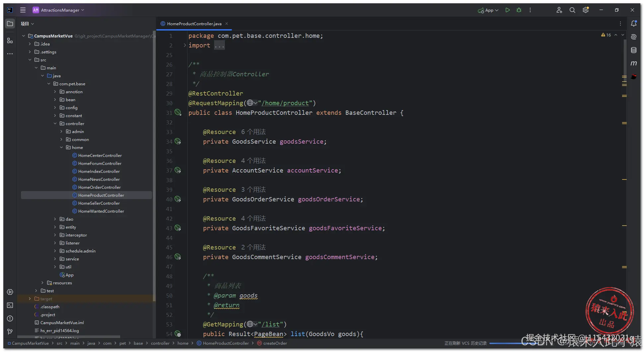Open the Notifications bell
The height and width of the screenshot is (352, 644).
(634, 24)
